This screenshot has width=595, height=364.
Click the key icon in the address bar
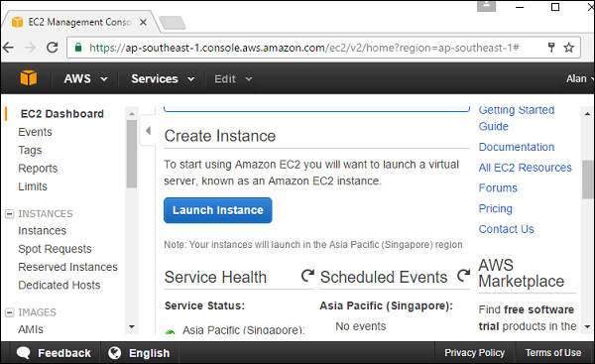(551, 47)
